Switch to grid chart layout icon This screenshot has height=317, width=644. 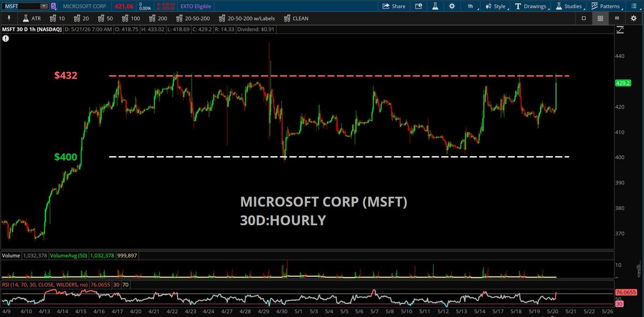pyautogui.click(x=600, y=18)
